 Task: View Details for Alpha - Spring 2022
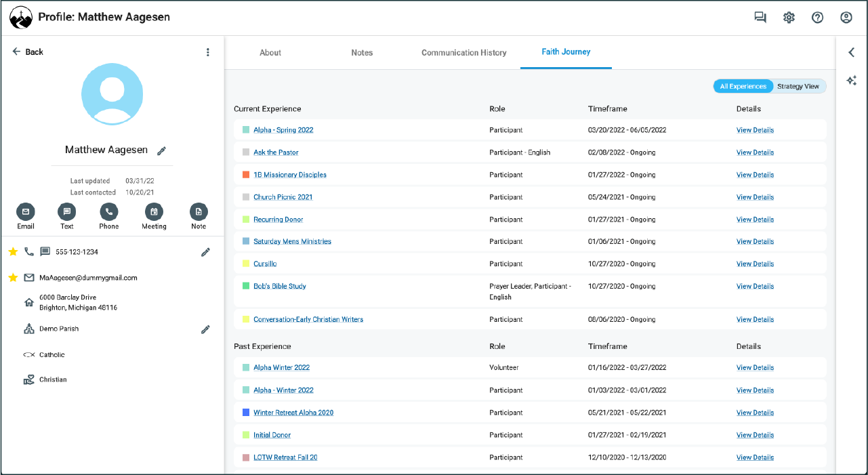tap(755, 130)
